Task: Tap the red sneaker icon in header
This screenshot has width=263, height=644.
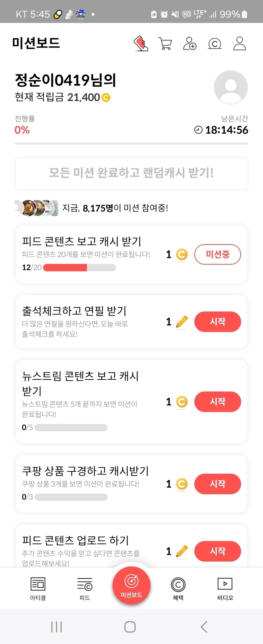Action: [x=141, y=43]
